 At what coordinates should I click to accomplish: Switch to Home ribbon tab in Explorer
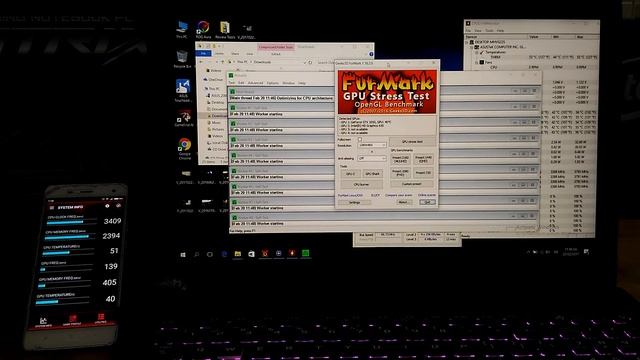point(220,53)
